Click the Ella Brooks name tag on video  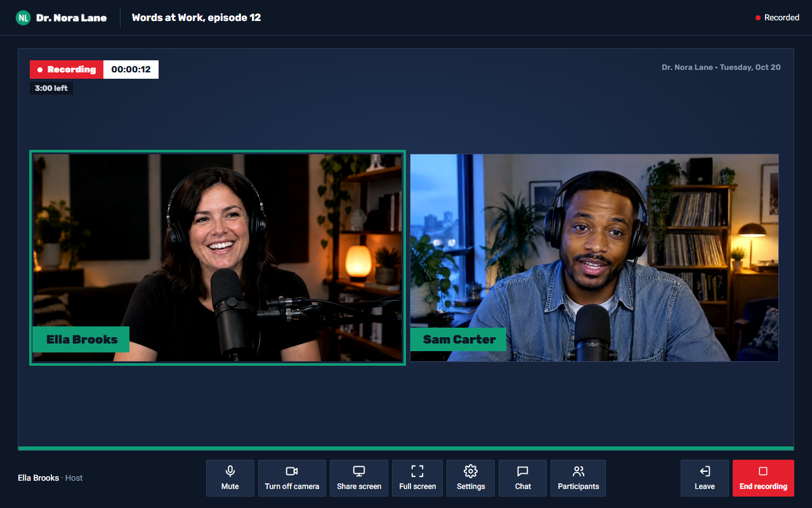[81, 339]
